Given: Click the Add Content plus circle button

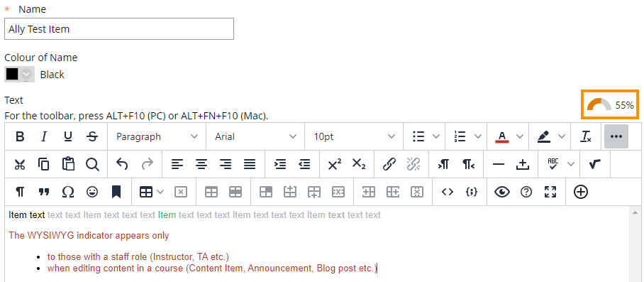Looking at the screenshot, I should [x=581, y=192].
